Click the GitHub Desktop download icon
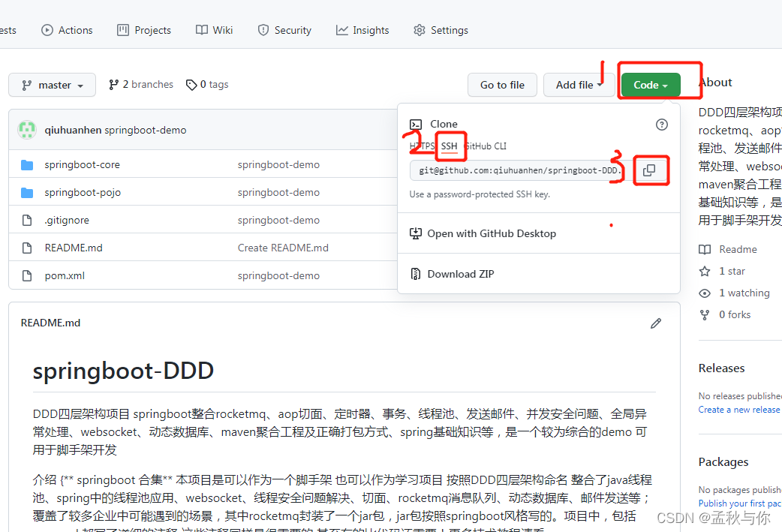Image resolution: width=782 pixels, height=532 pixels. tap(416, 233)
